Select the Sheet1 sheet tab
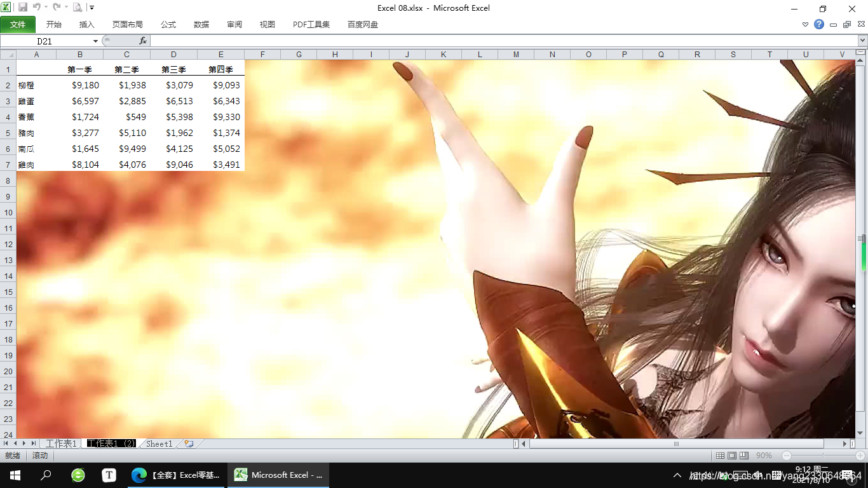This screenshot has width=868, height=488. click(159, 444)
